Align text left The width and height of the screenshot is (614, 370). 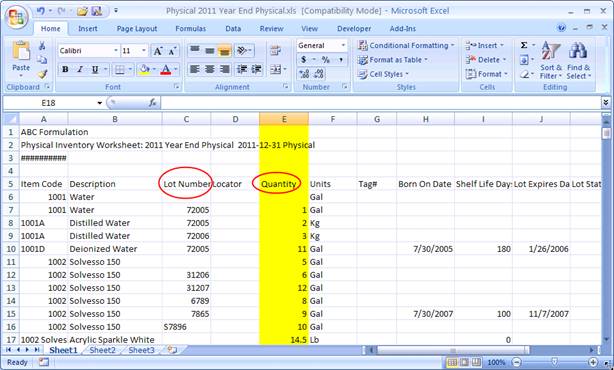click(x=195, y=69)
